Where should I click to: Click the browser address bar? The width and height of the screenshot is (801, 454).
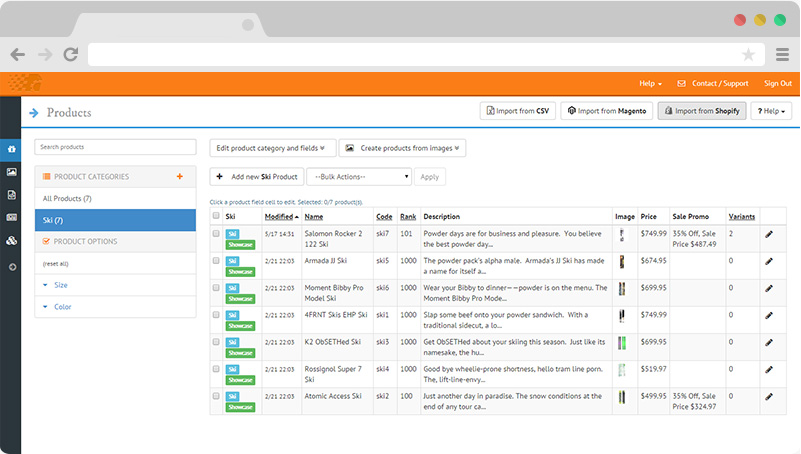pyautogui.click(x=426, y=54)
